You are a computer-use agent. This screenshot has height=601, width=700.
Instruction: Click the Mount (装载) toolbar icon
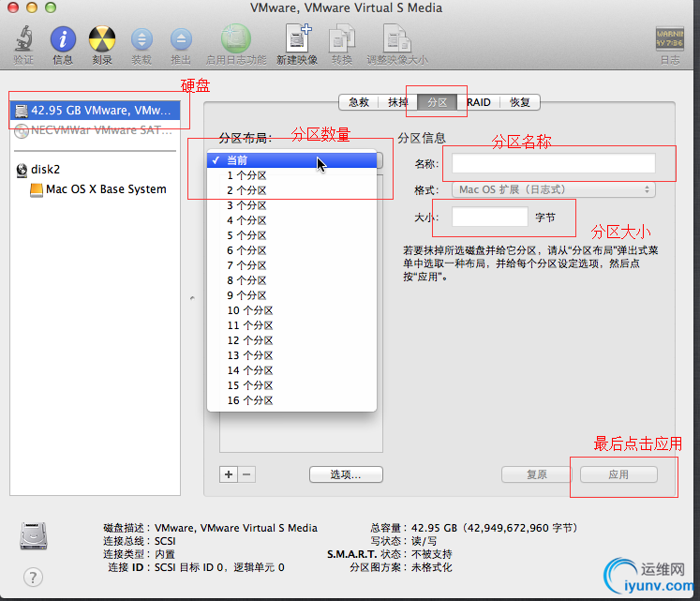point(141,39)
